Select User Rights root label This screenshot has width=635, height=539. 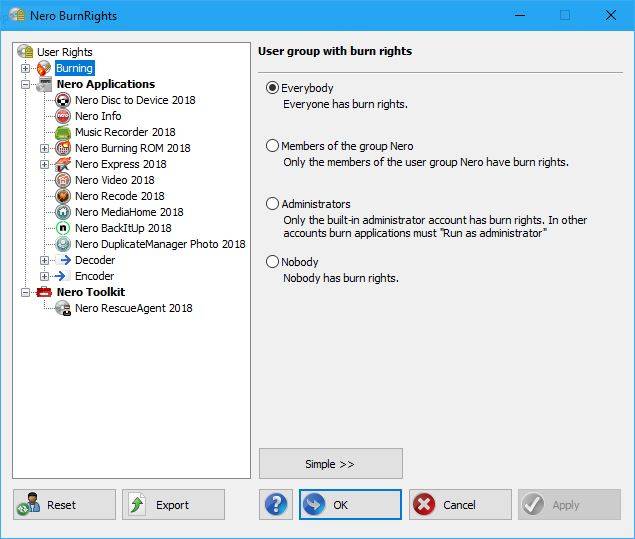[64, 52]
